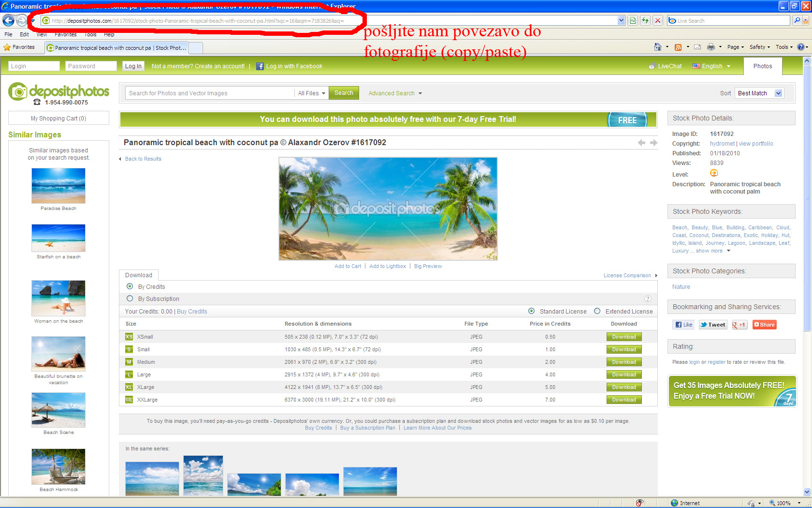Download the XSmall size image

(x=624, y=337)
